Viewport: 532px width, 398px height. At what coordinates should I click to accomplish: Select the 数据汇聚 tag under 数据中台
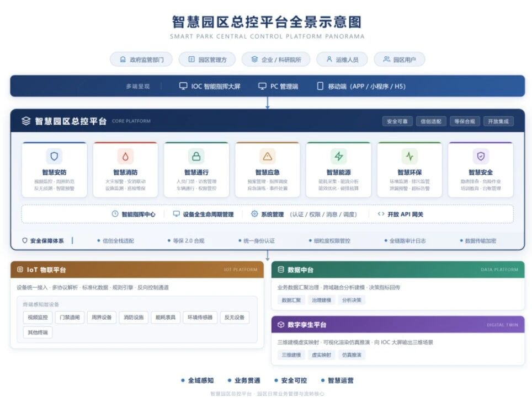291,300
